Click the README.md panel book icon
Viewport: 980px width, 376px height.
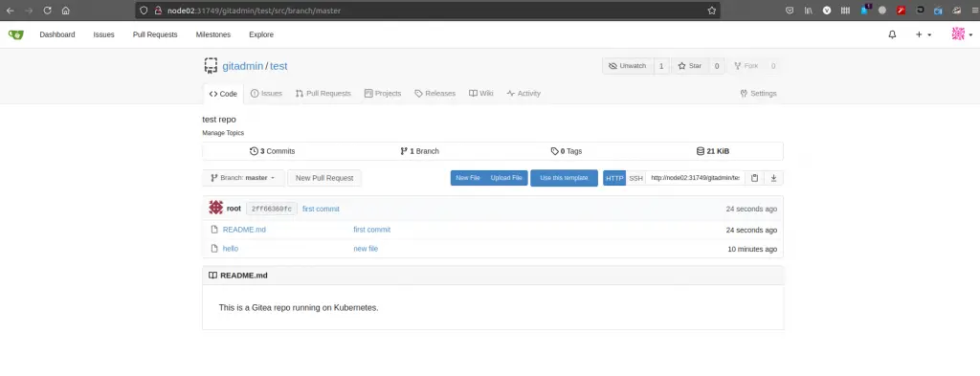212,276
